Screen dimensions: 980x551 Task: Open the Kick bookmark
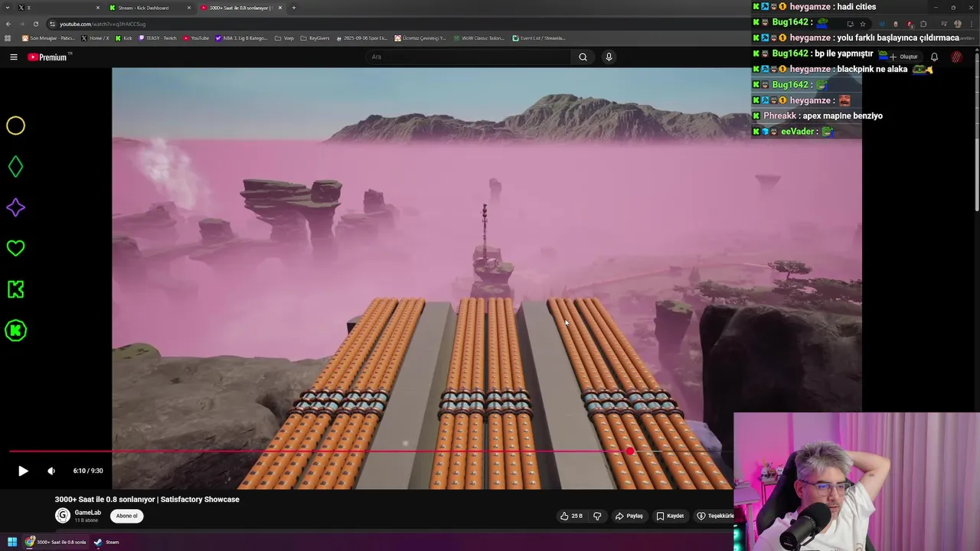(x=124, y=37)
